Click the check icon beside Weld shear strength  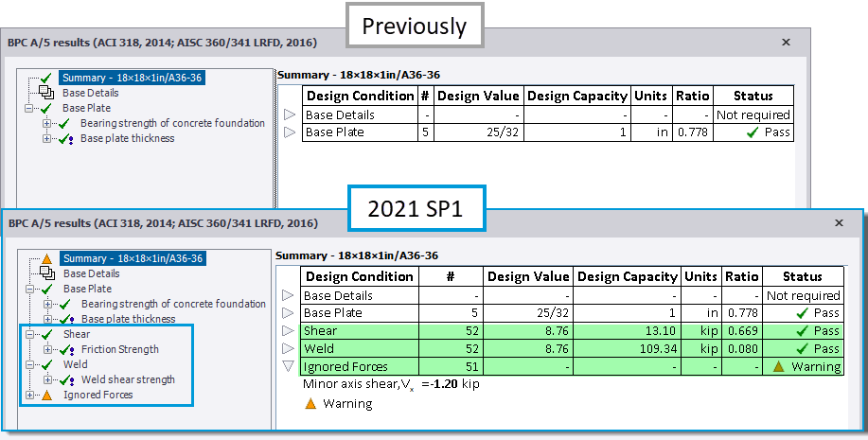point(64,379)
